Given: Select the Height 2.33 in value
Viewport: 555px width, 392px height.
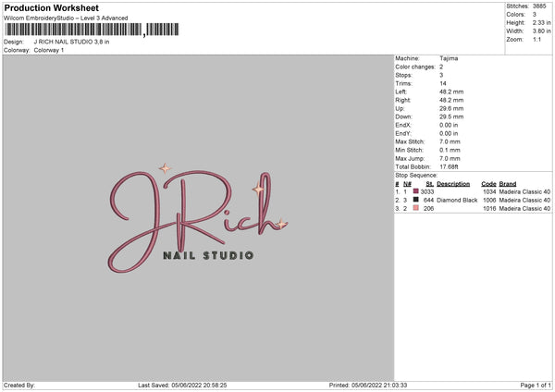Looking at the screenshot, I should (541, 22).
